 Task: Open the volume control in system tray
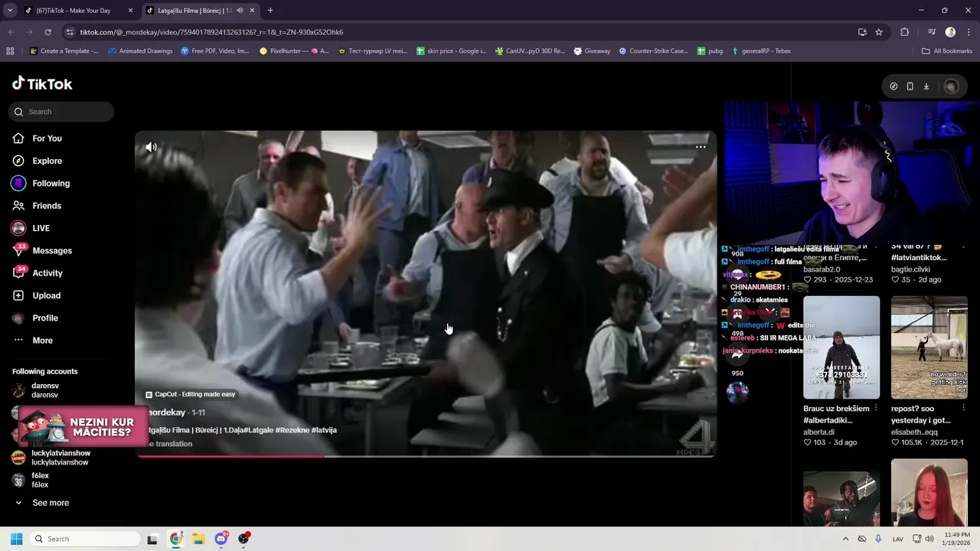929,539
